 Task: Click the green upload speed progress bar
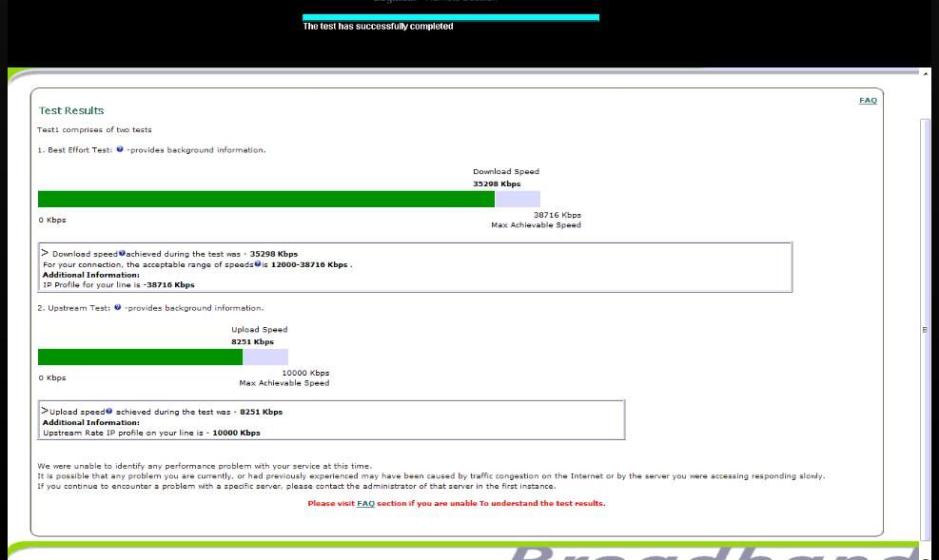pyautogui.click(x=140, y=357)
